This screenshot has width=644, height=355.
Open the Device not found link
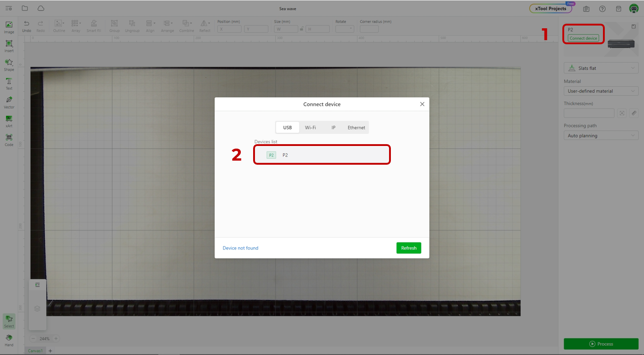[240, 248]
